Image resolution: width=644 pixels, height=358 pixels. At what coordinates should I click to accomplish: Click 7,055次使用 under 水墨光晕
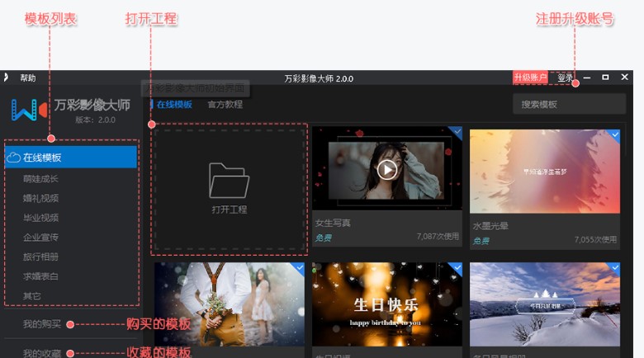pyautogui.click(x=595, y=239)
